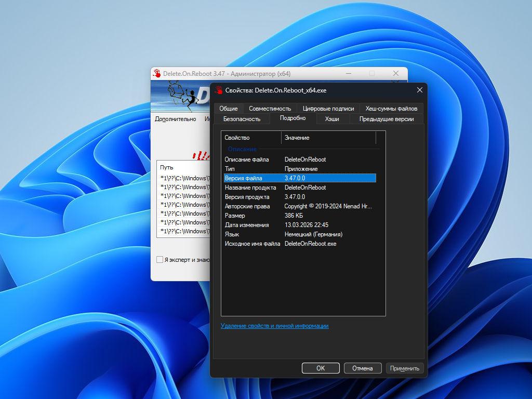Open the Дополнительно menu

176,119
